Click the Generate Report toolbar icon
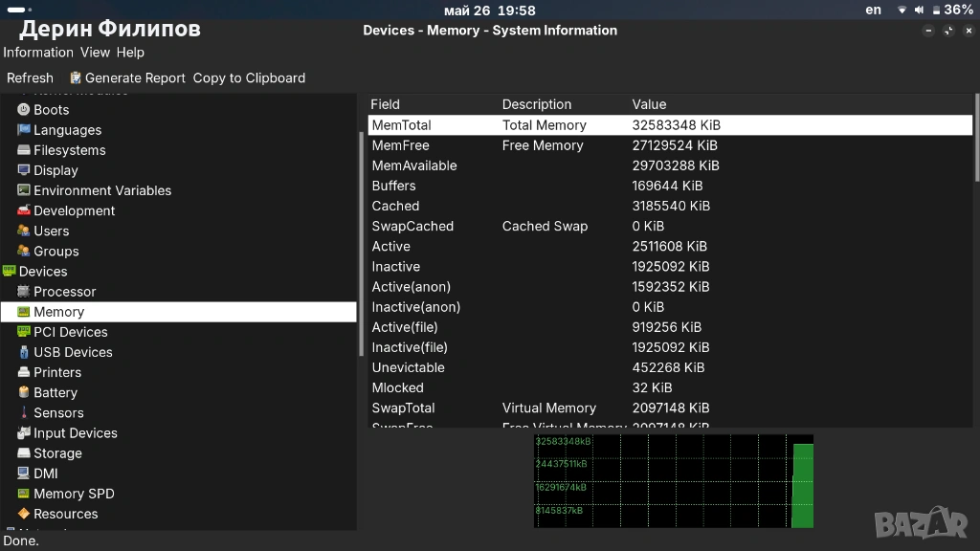Screen dimensions: 980x551 point(76,77)
